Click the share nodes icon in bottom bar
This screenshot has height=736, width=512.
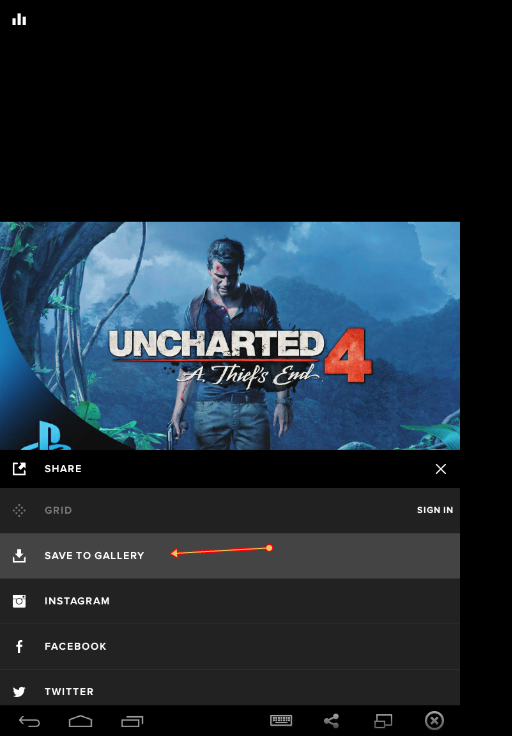coord(332,721)
